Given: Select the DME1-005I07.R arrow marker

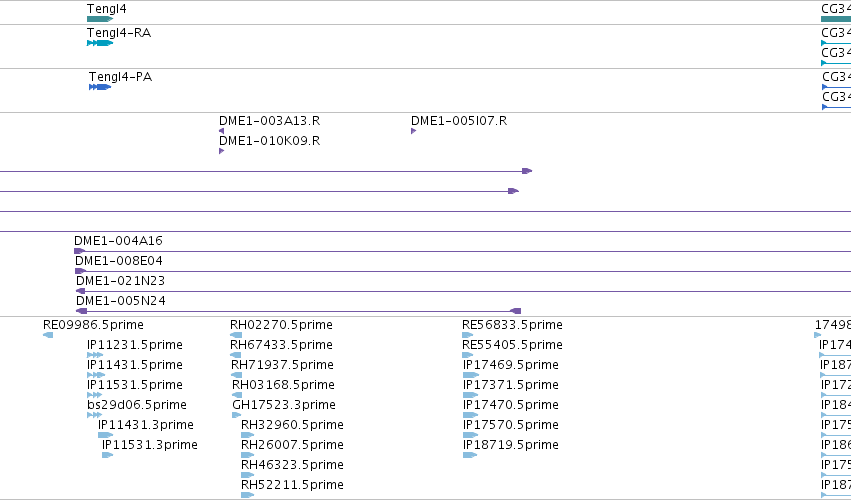Looking at the screenshot, I should tap(414, 131).
